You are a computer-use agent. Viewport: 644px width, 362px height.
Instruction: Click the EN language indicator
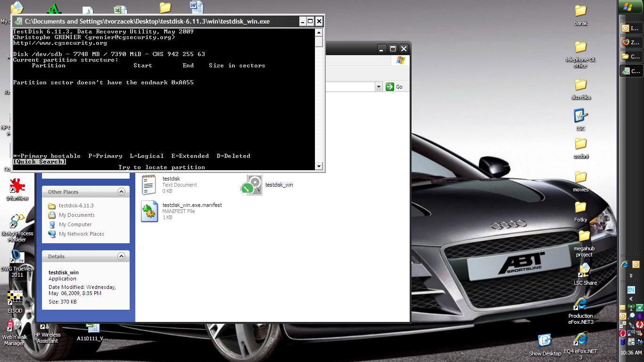(x=631, y=290)
